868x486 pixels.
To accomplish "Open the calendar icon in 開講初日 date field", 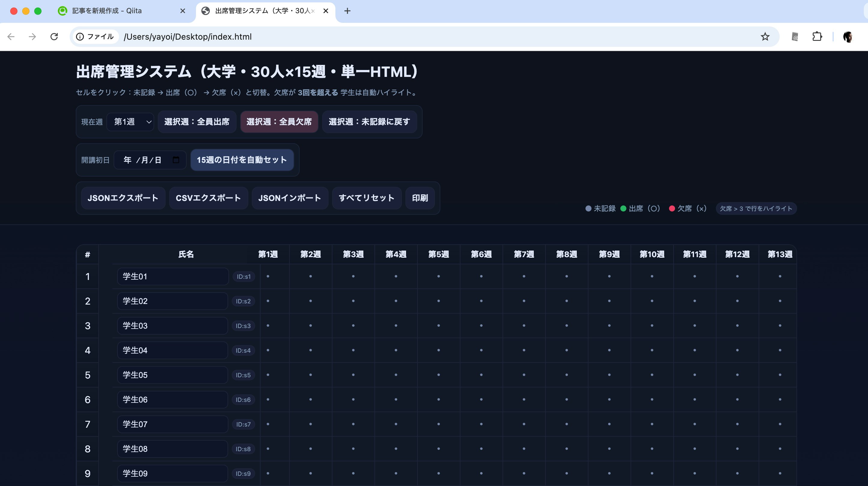I will coord(176,160).
